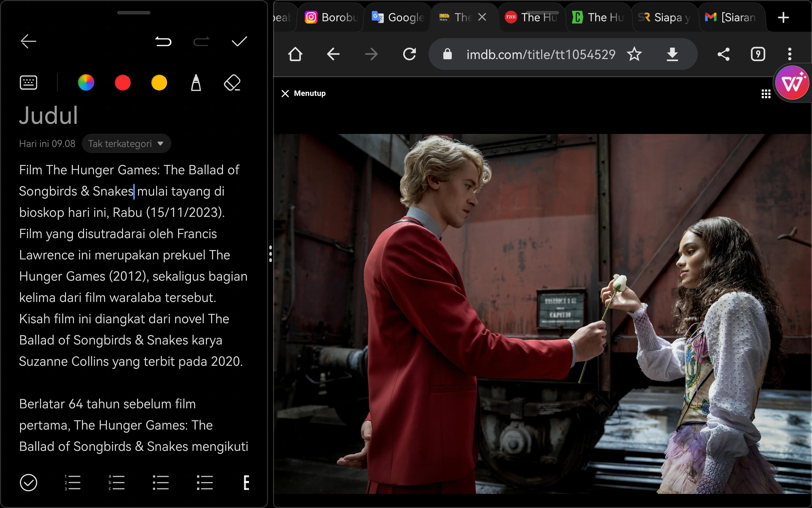This screenshot has height=508, width=812.
Task: Apply numbered list formatting
Action: (x=72, y=483)
